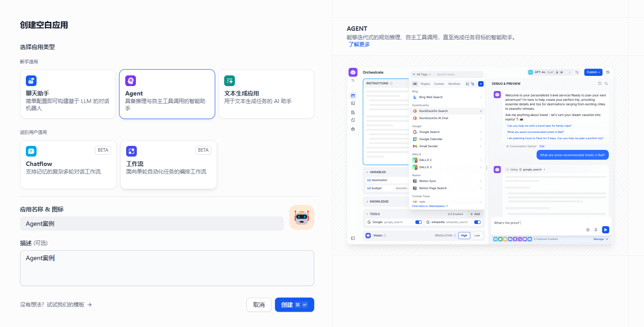The image size is (644, 327).
Task: Pick the Chatflow app type card
Action: tap(68, 165)
